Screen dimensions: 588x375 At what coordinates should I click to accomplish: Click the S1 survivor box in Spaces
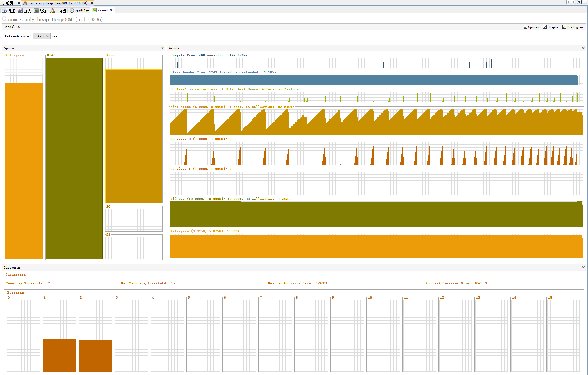click(x=134, y=248)
